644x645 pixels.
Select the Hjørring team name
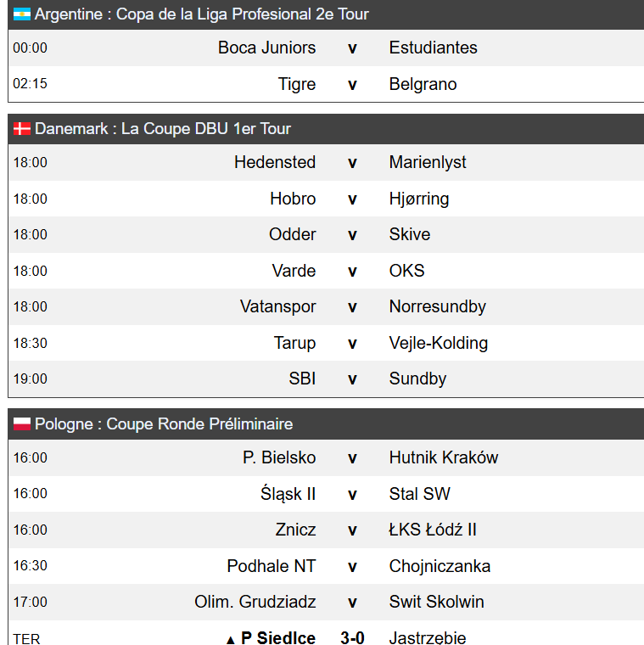point(419,199)
